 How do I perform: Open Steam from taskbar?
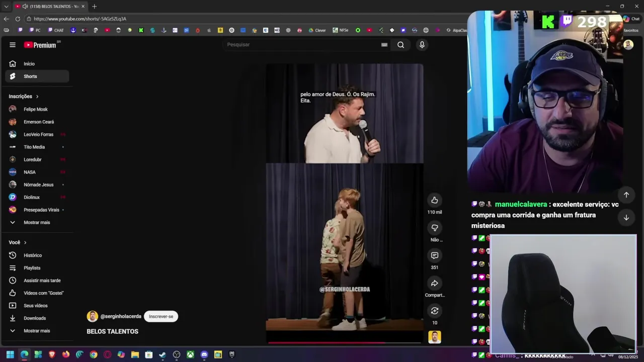(x=163, y=354)
